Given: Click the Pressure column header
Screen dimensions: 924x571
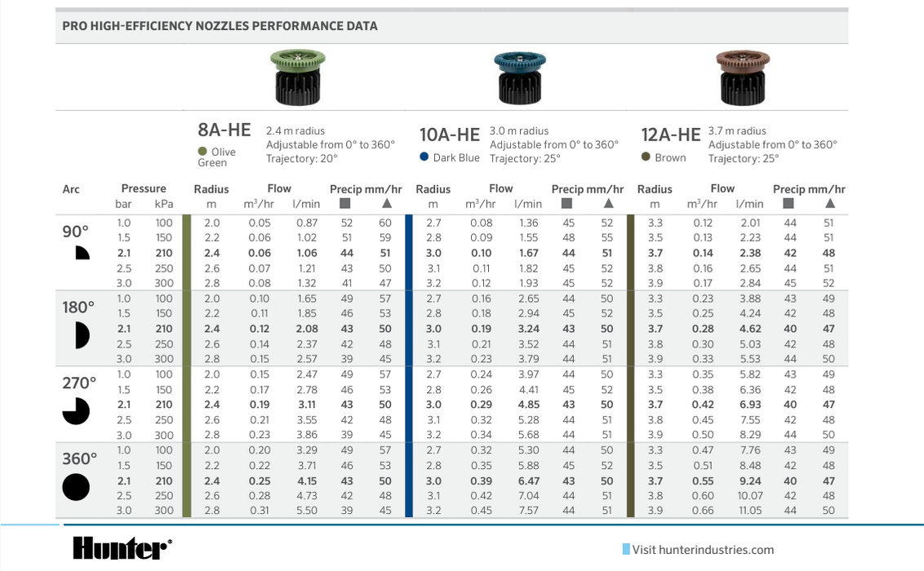Looking at the screenshot, I should tap(143, 188).
